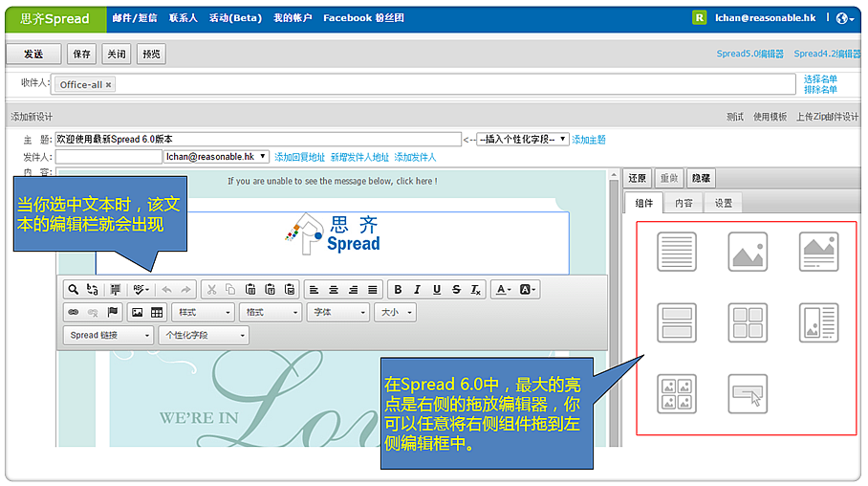Click the Insert Image icon
The height and width of the screenshot is (486, 868).
coord(137,312)
